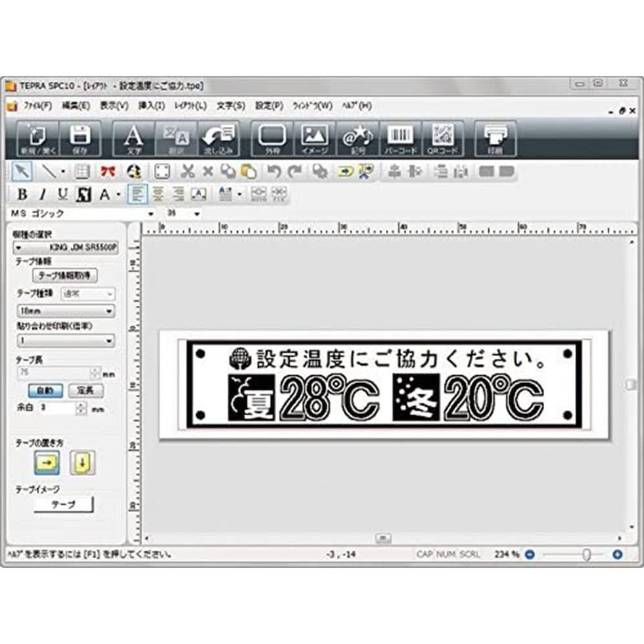
Task: Expand the 18mm tape width dropdown
Action: pos(64,311)
